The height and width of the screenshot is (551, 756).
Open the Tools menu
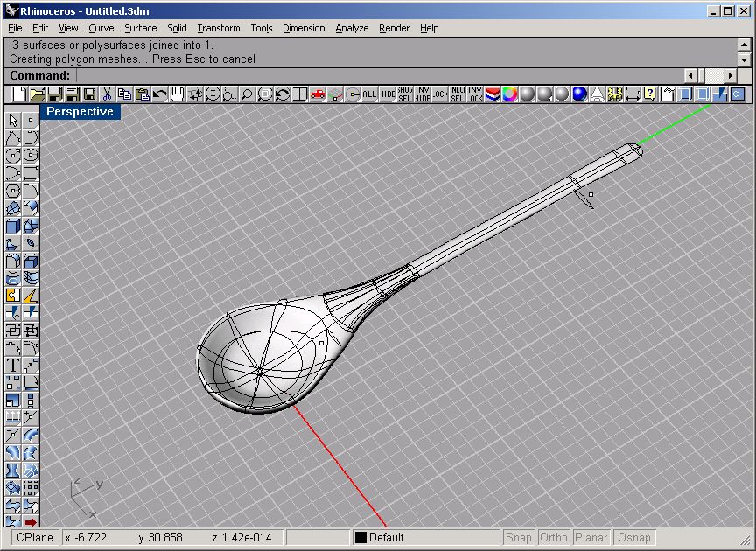pyautogui.click(x=262, y=28)
